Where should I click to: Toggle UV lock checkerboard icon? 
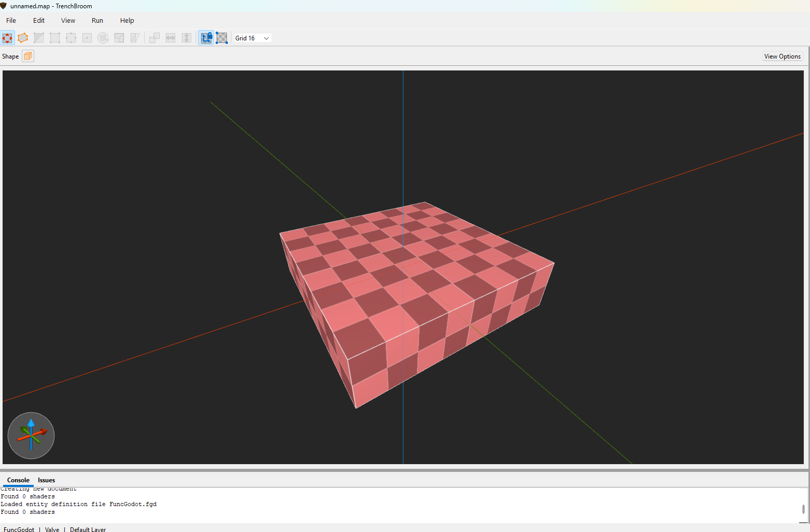tap(222, 38)
